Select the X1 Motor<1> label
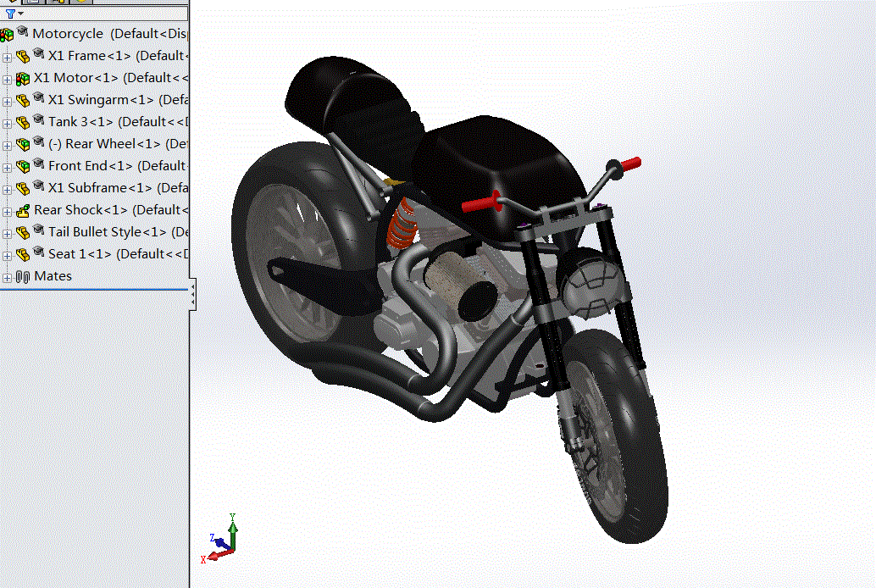The height and width of the screenshot is (588, 876). coord(75,78)
